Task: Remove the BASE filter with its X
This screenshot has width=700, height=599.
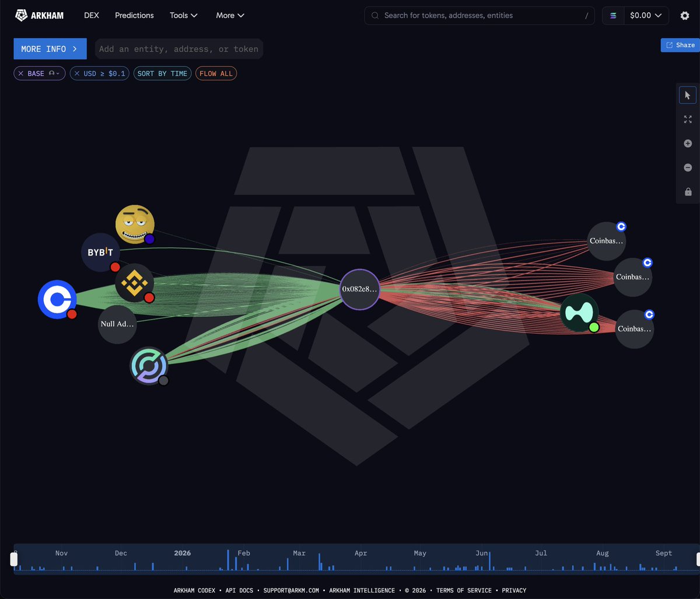Action: [x=21, y=73]
